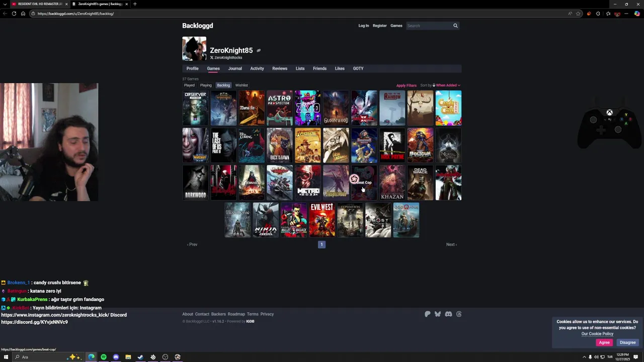Click Agree on the cookie notice
The width and height of the screenshot is (644, 362).
(x=604, y=342)
